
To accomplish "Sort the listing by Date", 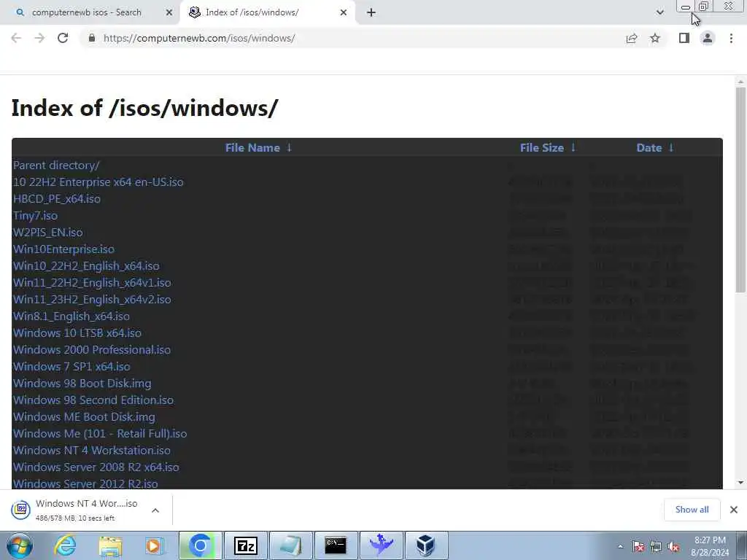I will pos(649,147).
